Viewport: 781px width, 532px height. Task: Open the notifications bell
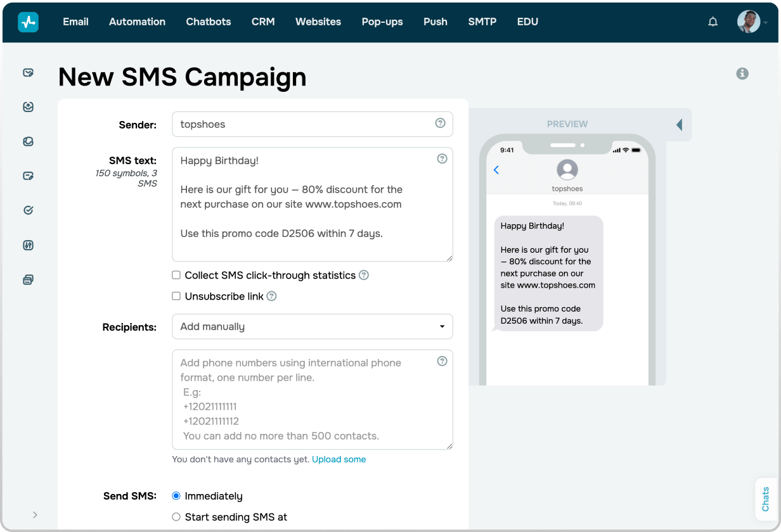point(713,22)
